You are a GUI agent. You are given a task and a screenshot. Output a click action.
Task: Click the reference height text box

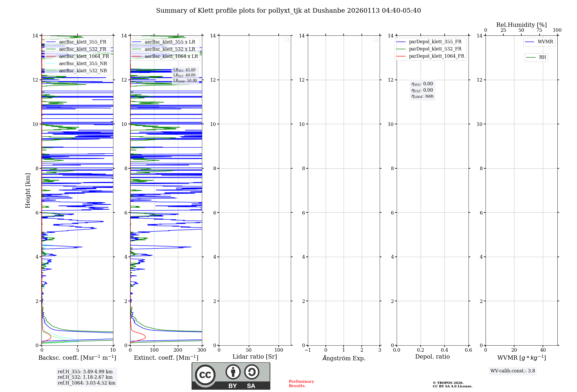point(86,377)
